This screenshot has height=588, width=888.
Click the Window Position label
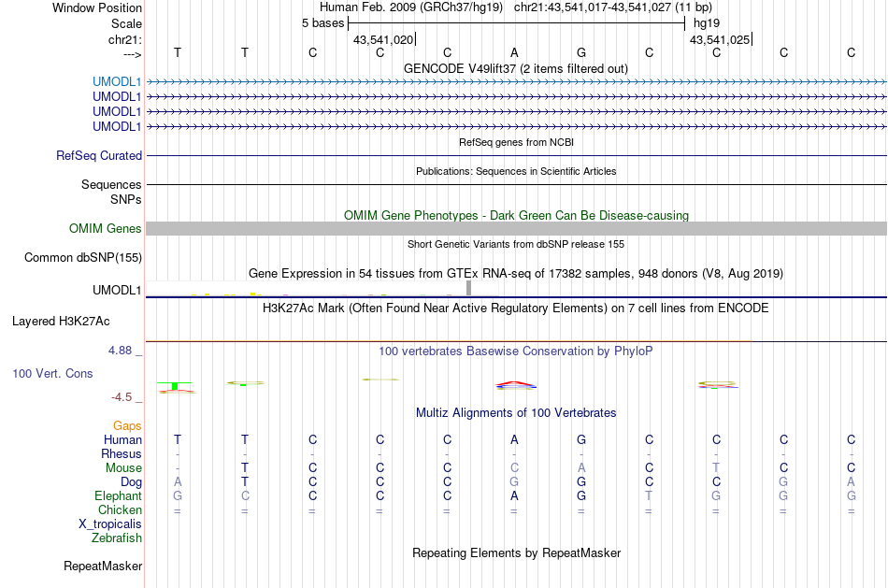point(97,7)
